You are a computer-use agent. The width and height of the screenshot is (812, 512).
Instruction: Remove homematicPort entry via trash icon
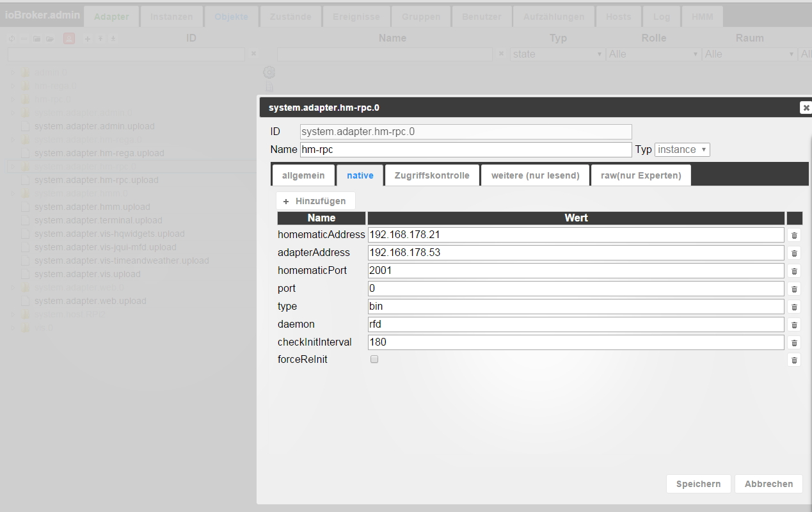pyautogui.click(x=794, y=271)
